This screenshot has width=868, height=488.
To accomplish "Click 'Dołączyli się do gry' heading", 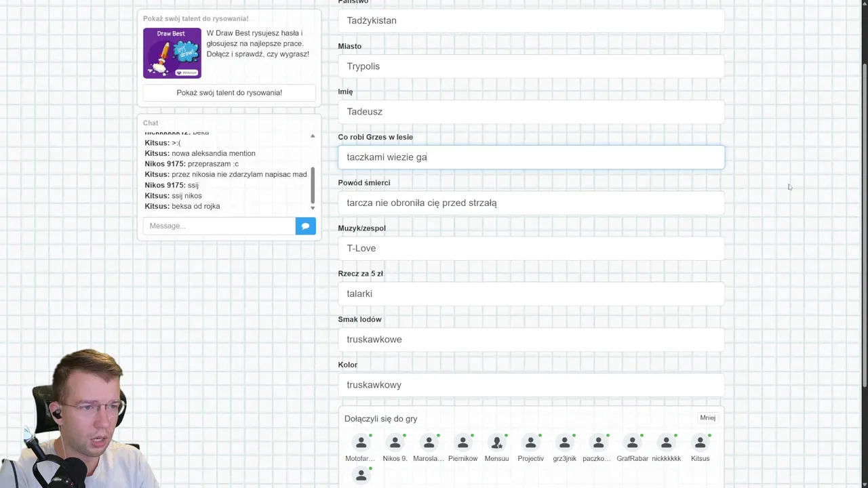I will 380,419.
